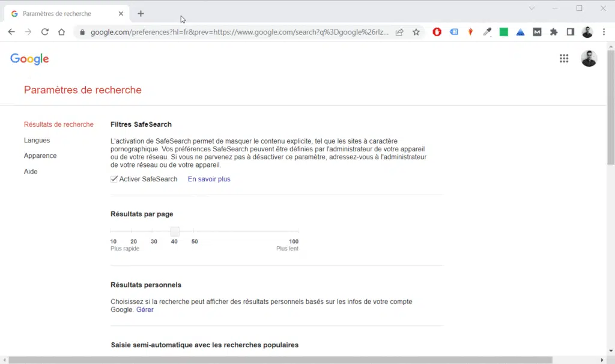This screenshot has width=615, height=364.
Task: Click the address bar URL
Action: point(239,32)
